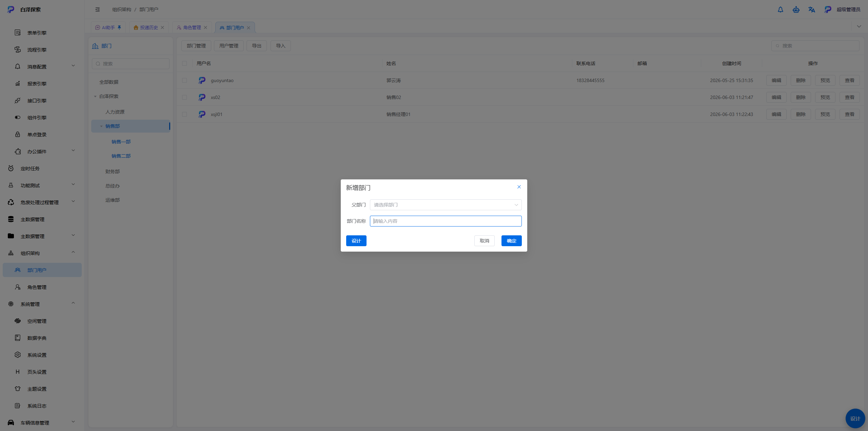The height and width of the screenshot is (431, 868).
Task: Toggle the sidebar collapse icon
Action: (x=98, y=9)
